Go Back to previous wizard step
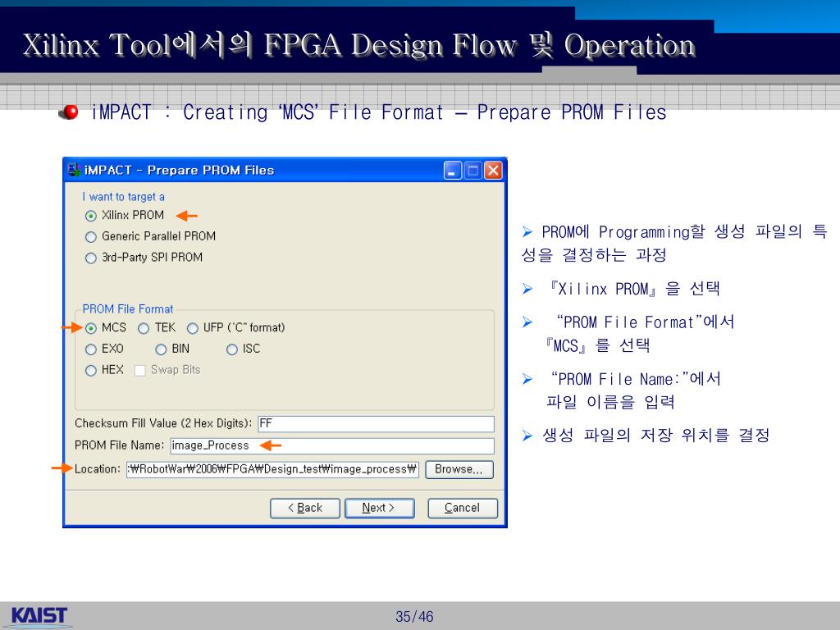Screen dimensions: 840x630 coord(305,508)
